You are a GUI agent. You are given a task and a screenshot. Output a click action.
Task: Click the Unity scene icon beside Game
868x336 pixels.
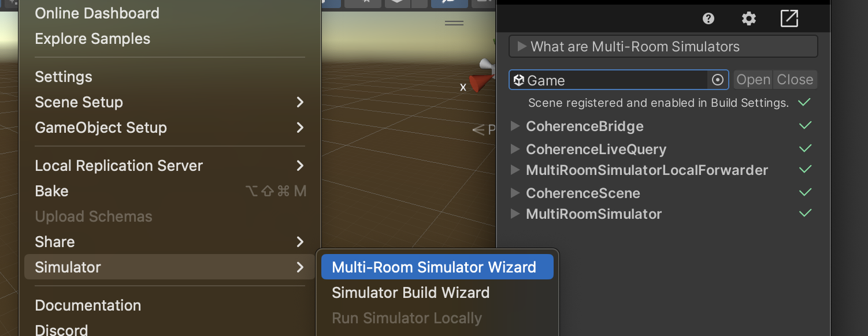click(x=518, y=80)
